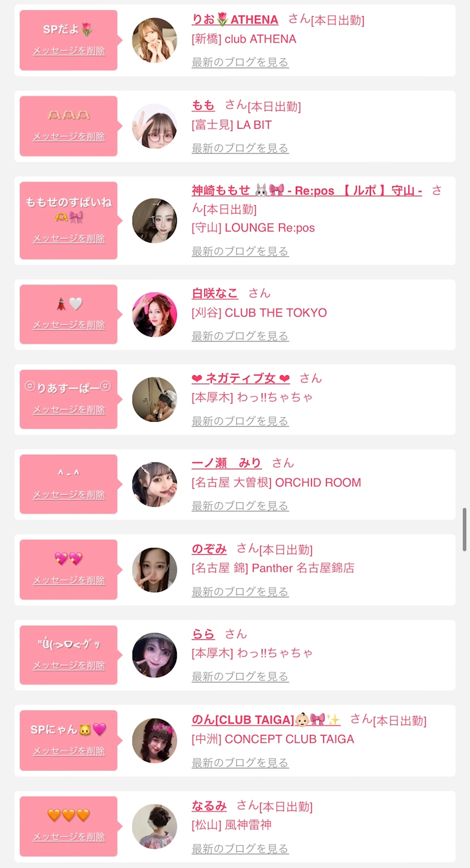470x868 pixels.
Task: Delete the 'ももせのすぱいね' message
Action: [x=69, y=239]
